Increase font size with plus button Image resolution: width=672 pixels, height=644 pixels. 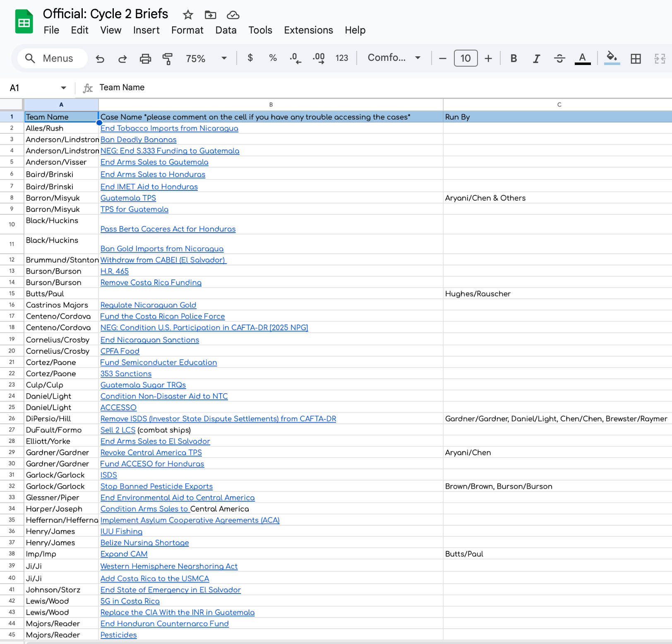(x=488, y=58)
